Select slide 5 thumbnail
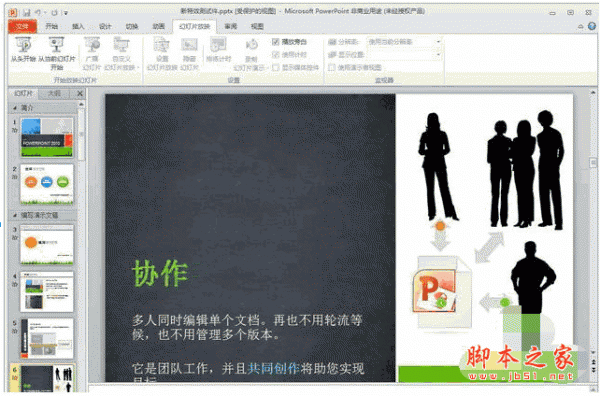 tap(47, 339)
